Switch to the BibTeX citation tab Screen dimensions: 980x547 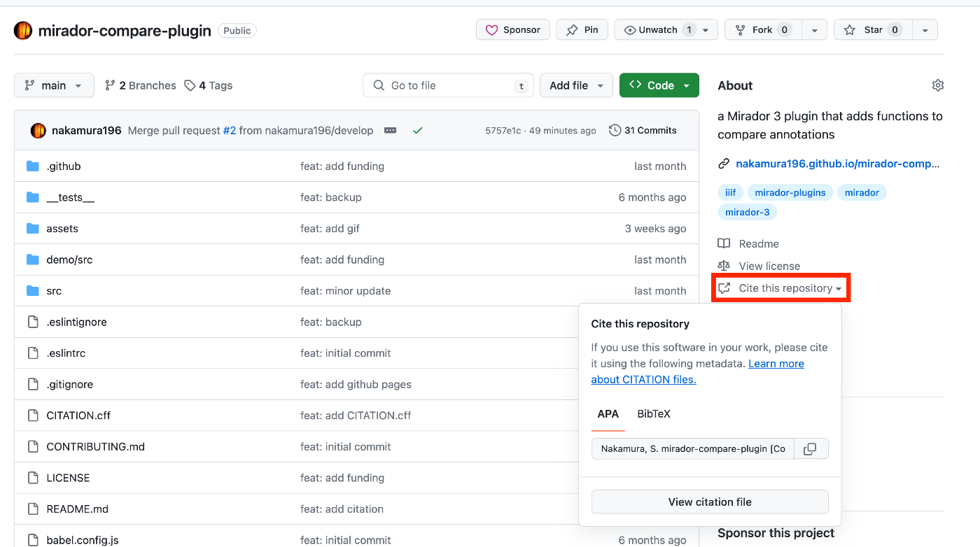click(x=654, y=414)
